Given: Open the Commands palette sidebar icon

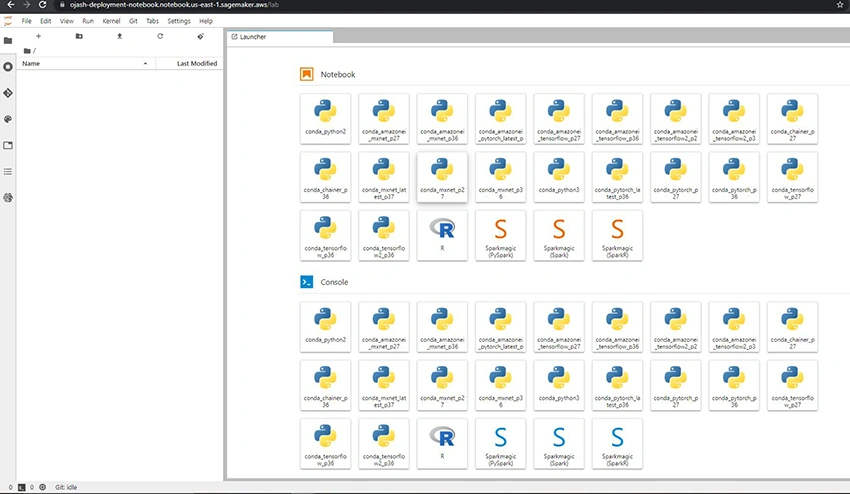Looking at the screenshot, I should (8, 119).
